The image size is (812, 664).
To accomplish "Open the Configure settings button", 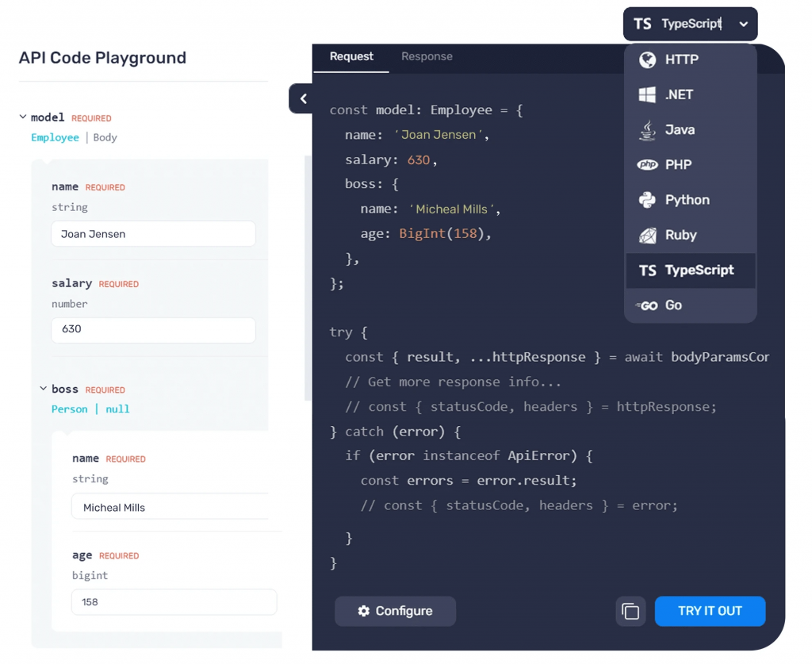I will click(x=395, y=611).
